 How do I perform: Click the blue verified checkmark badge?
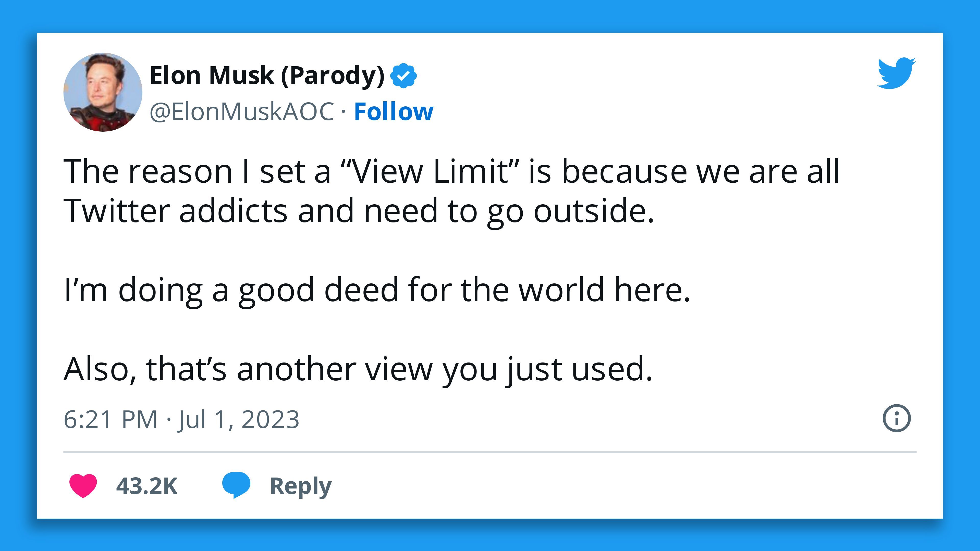tap(403, 76)
